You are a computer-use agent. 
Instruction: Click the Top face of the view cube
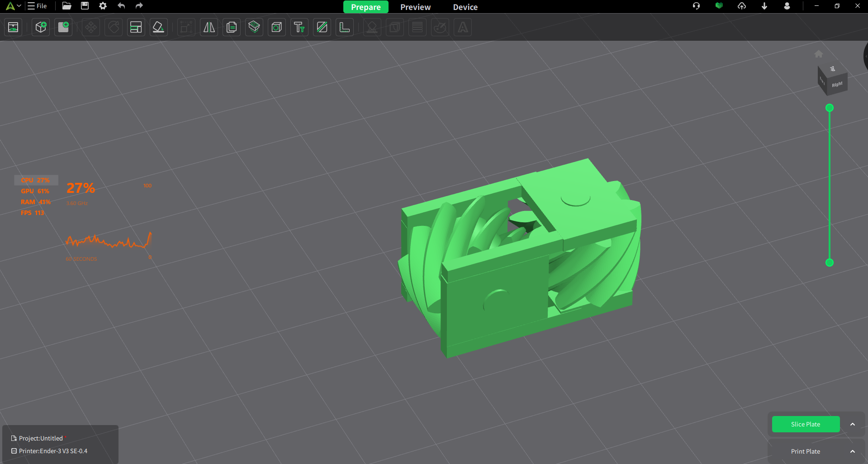pos(833,69)
